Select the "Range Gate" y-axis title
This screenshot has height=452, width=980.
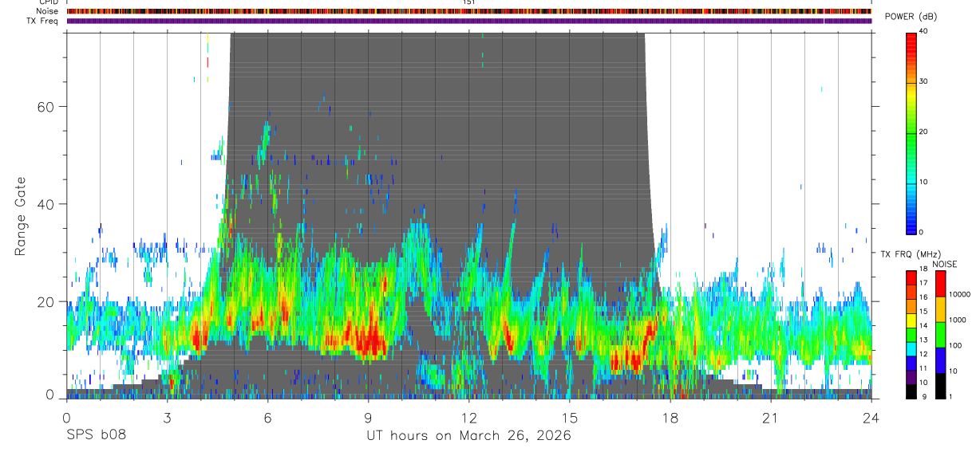(20, 217)
